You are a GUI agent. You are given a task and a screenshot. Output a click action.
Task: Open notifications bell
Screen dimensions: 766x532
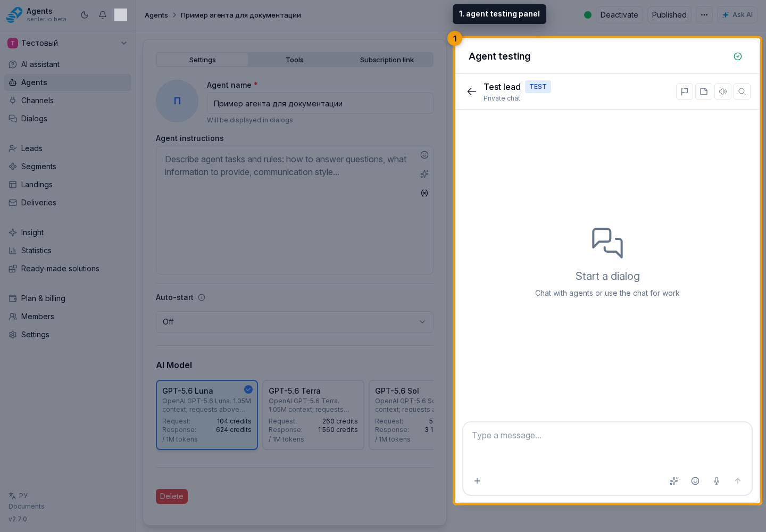[x=103, y=15]
